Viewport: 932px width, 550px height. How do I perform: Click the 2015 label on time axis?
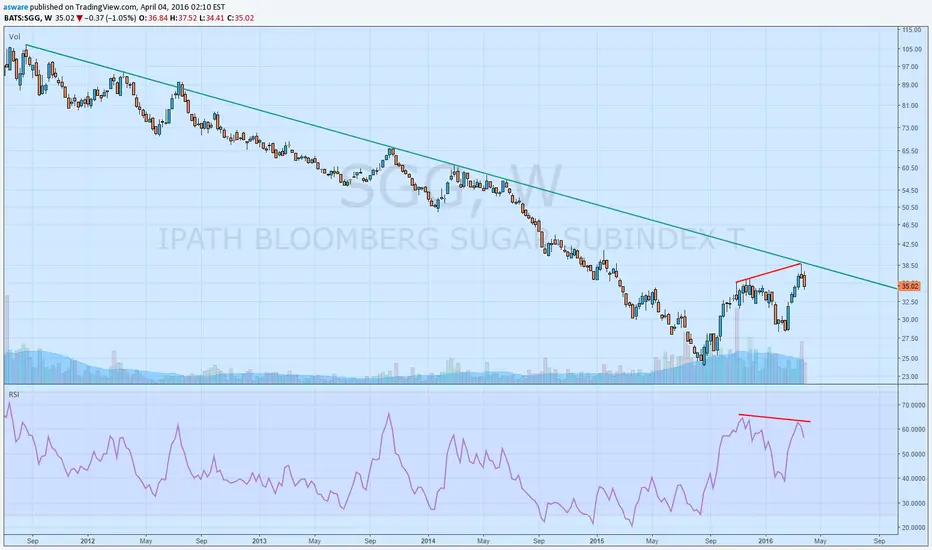597,541
